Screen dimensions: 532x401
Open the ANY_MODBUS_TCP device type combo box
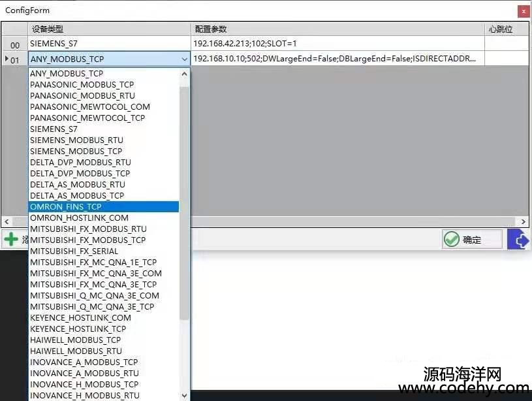[109, 59]
